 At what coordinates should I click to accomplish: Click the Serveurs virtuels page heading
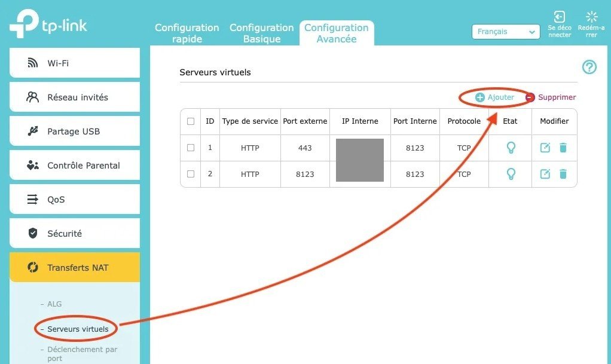215,72
